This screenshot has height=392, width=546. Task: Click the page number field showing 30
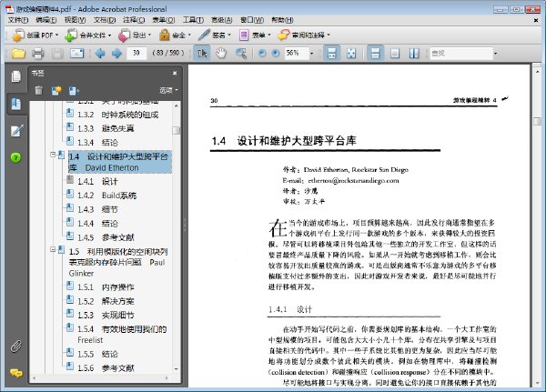pos(136,53)
